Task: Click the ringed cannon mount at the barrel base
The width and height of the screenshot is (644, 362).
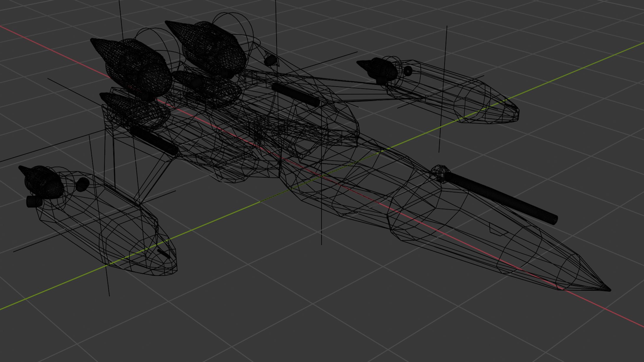Action: point(439,173)
